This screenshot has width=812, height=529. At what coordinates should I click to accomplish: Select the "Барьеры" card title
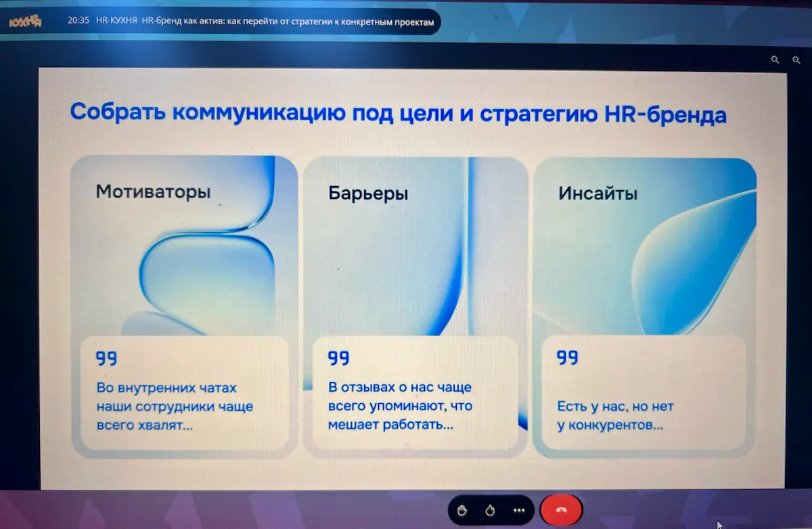368,194
